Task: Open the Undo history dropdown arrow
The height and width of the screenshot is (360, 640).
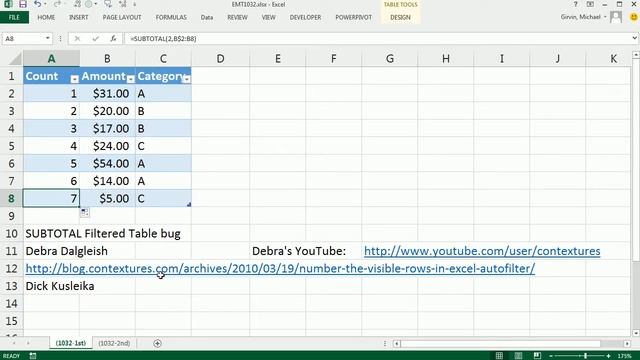Action: pos(45,4)
